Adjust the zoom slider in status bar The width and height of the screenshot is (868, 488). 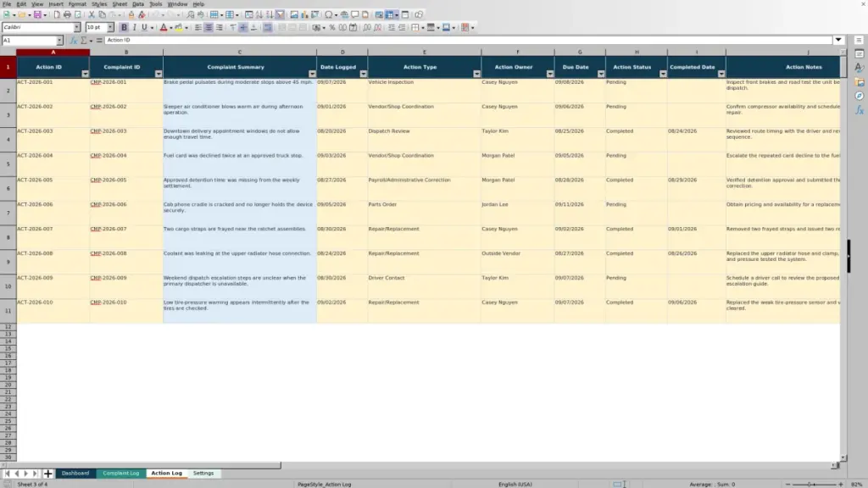814,484
